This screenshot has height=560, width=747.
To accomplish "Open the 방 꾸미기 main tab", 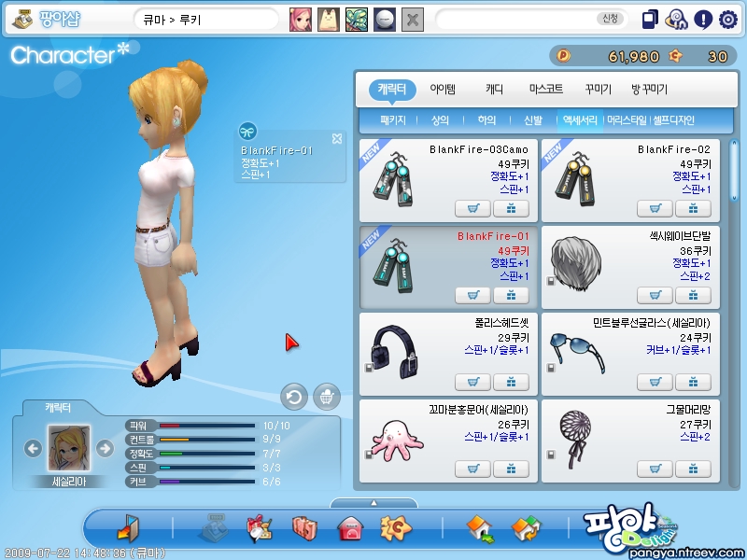I will pyautogui.click(x=649, y=89).
